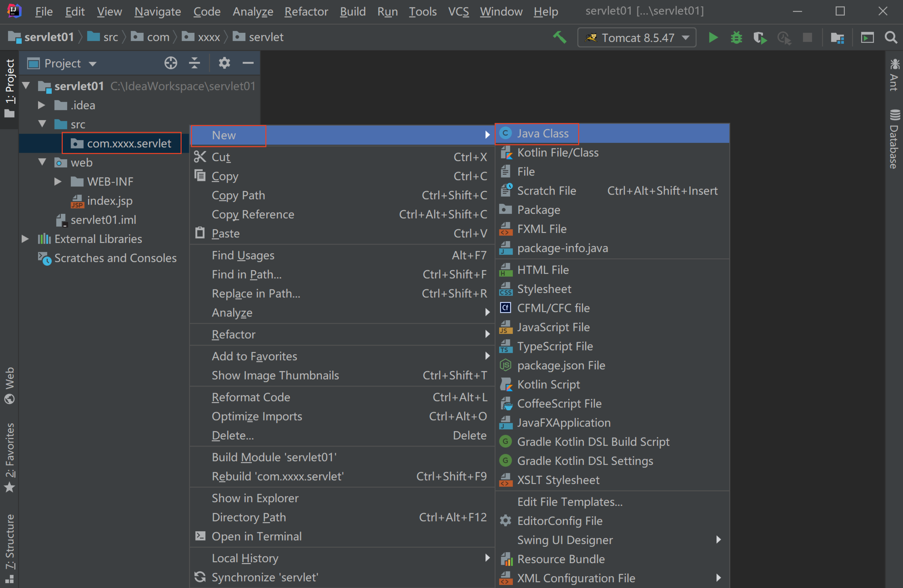Viewport: 903px width, 588px height.
Task: Open the Database tool window tab
Action: tap(894, 140)
